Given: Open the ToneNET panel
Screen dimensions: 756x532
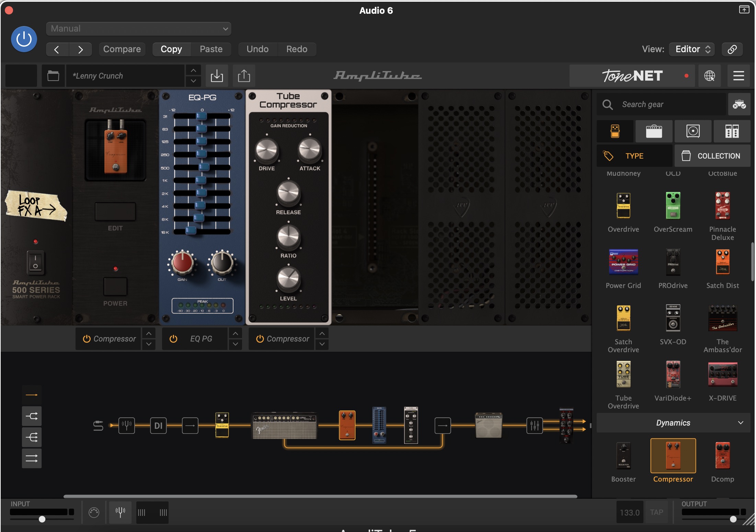Looking at the screenshot, I should pos(632,76).
